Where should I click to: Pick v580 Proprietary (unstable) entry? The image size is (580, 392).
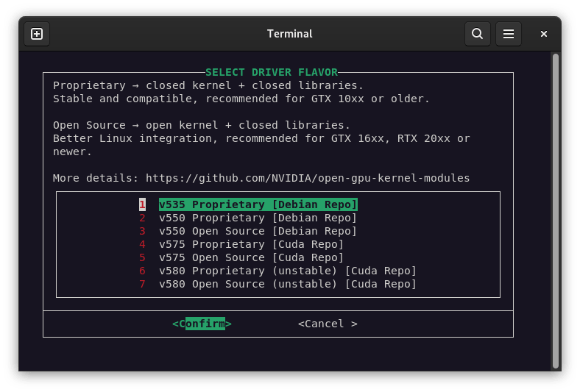tap(287, 271)
